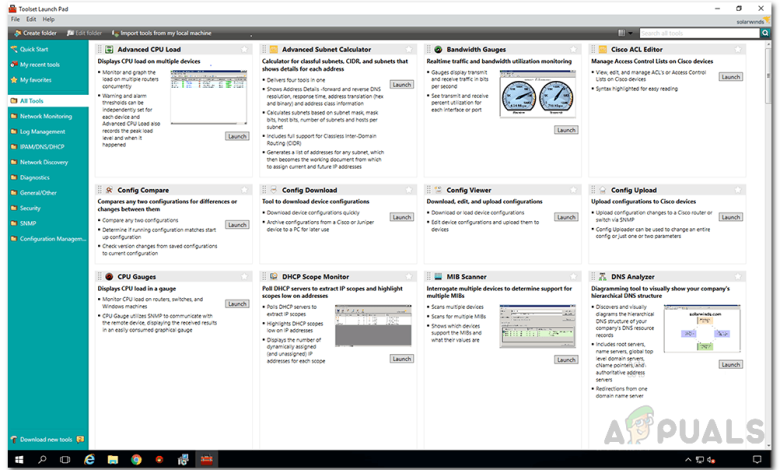Click the Bandwidth Gauges preview thumbnail
Screen dimensions: 780x470
pos(538,94)
